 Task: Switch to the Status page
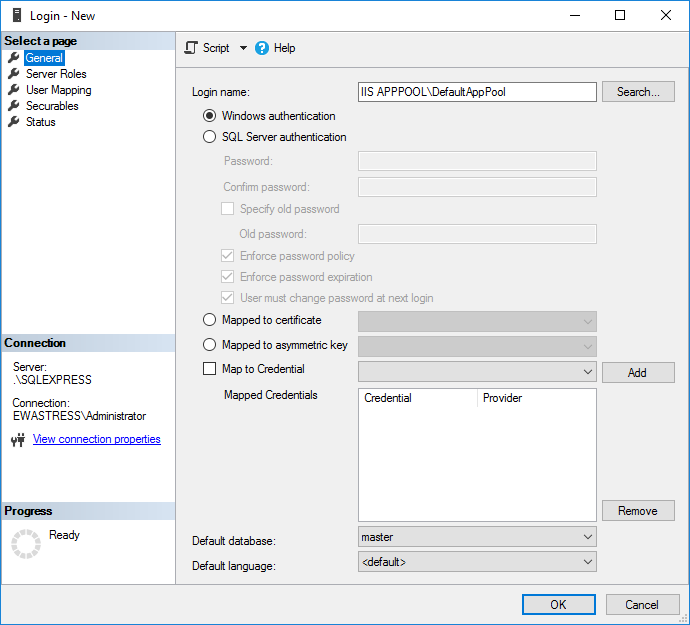tap(41, 122)
